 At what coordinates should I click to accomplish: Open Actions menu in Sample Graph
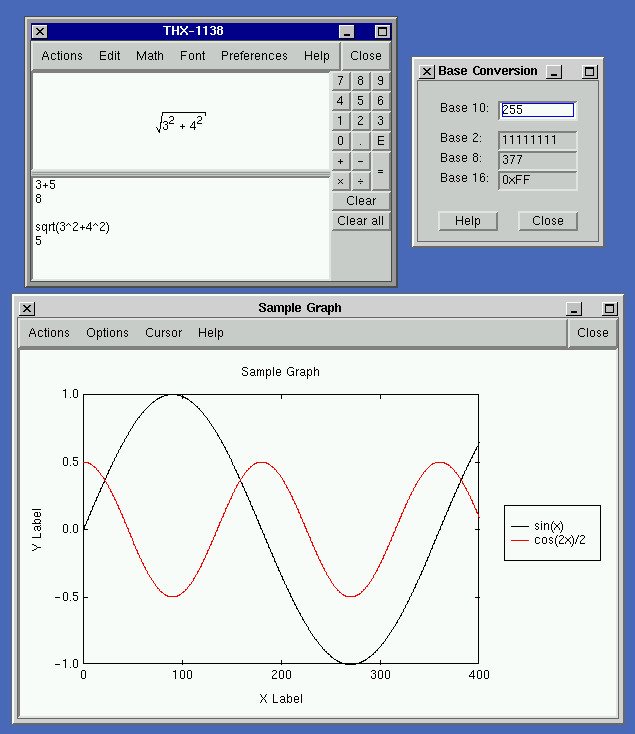click(49, 333)
